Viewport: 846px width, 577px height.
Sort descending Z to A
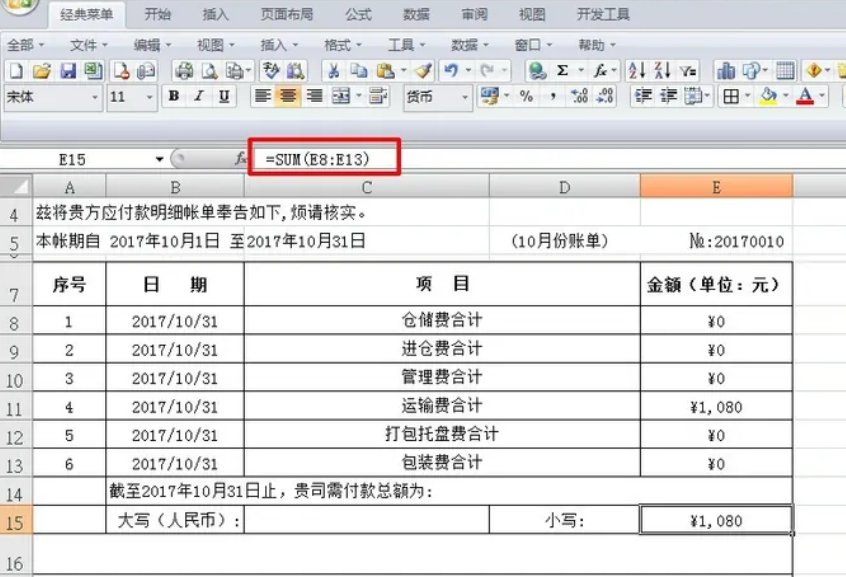(663, 71)
